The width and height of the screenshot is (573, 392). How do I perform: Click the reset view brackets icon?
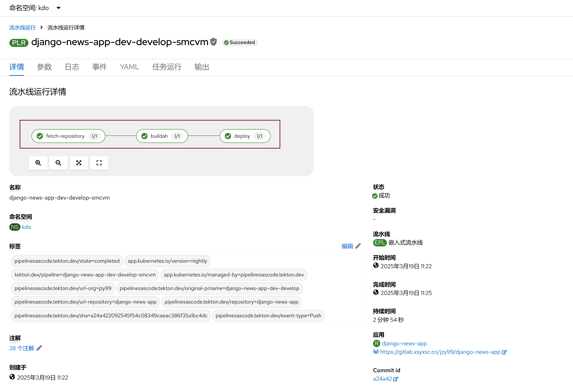(99, 163)
